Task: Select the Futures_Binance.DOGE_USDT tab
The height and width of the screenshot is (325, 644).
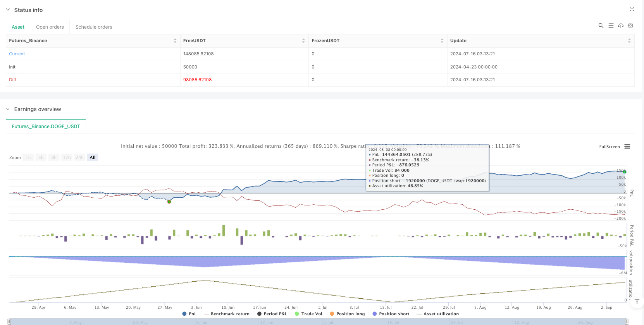Action: tap(46, 126)
